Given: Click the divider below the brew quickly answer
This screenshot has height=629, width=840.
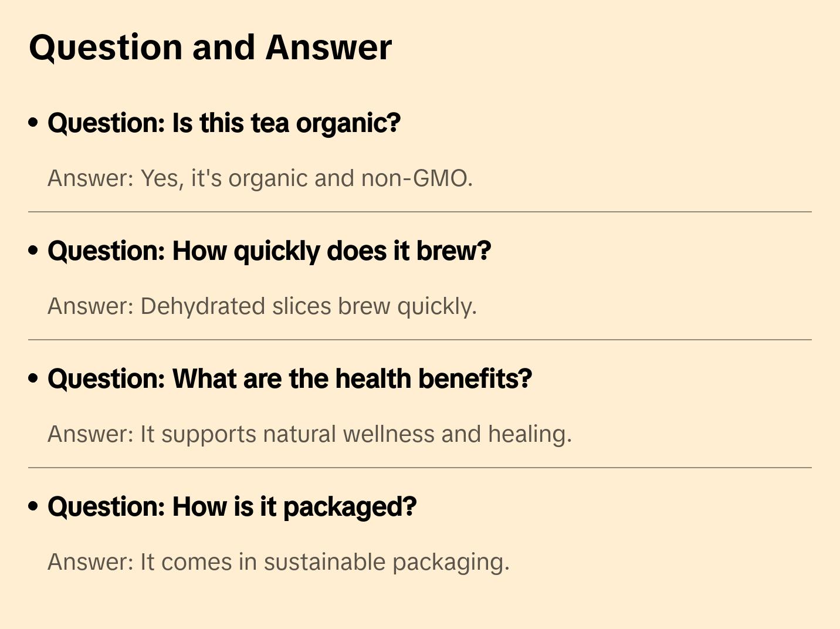Looking at the screenshot, I should (420, 340).
